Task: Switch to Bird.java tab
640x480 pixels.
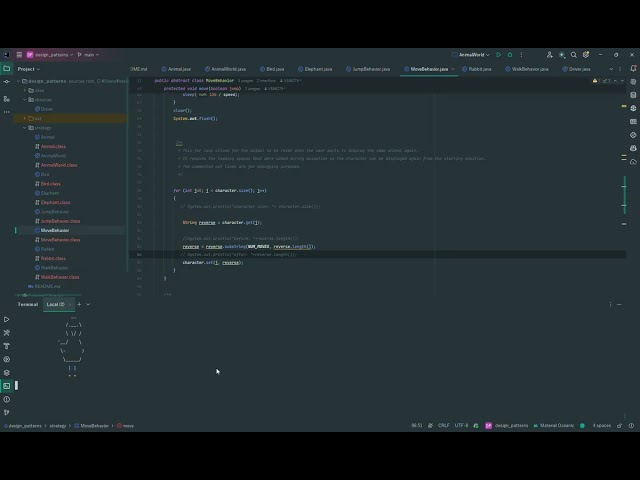Action: click(272, 69)
